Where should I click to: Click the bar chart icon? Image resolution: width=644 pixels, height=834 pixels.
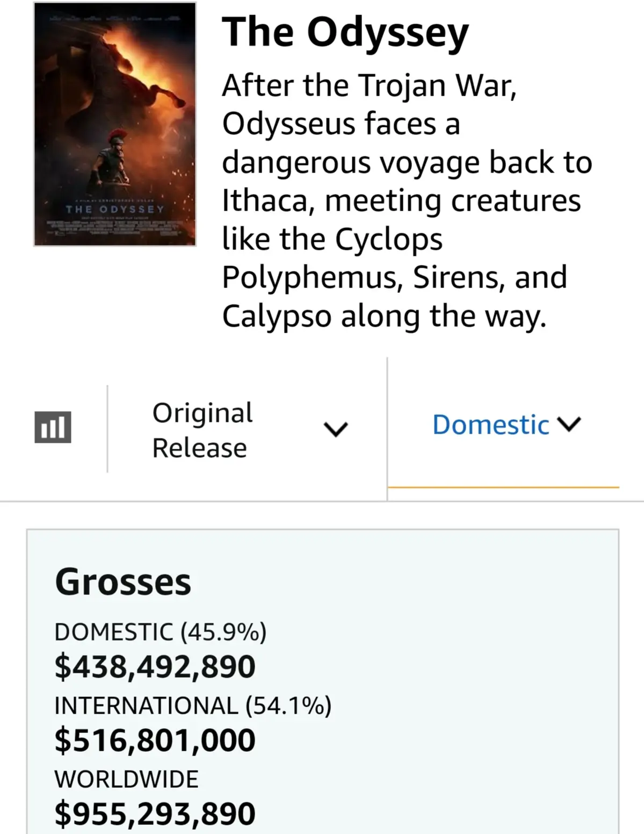pos(53,427)
